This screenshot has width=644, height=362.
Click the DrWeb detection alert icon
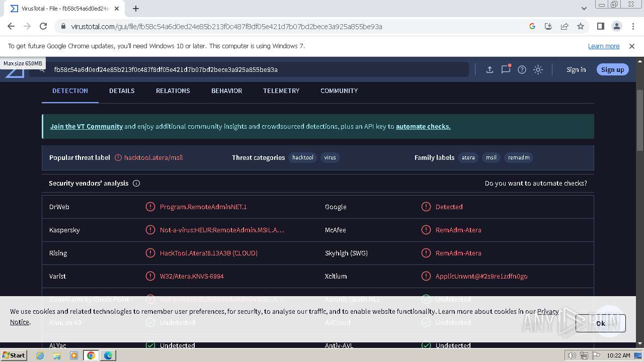pos(150,207)
